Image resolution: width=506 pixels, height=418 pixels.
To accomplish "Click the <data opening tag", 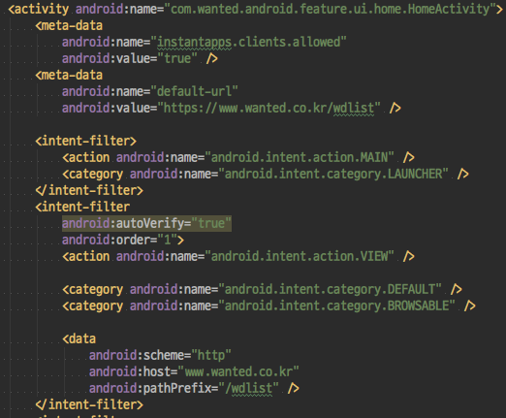I will [79, 339].
